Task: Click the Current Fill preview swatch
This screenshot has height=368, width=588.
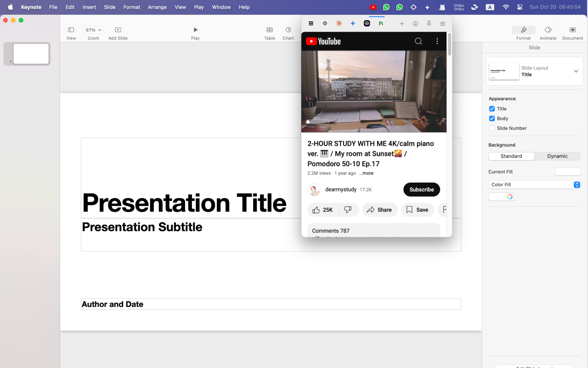Action: point(568,172)
